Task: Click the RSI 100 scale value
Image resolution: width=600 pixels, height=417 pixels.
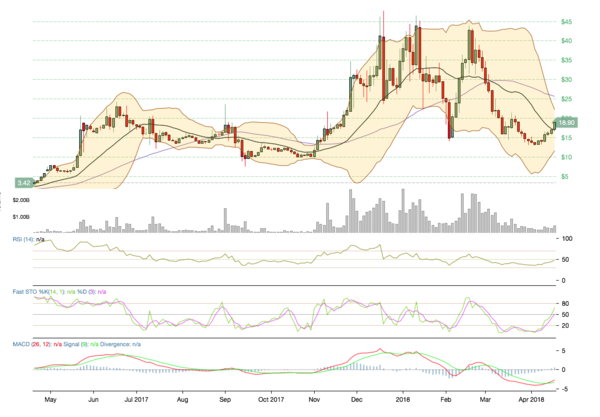Action: [x=567, y=239]
